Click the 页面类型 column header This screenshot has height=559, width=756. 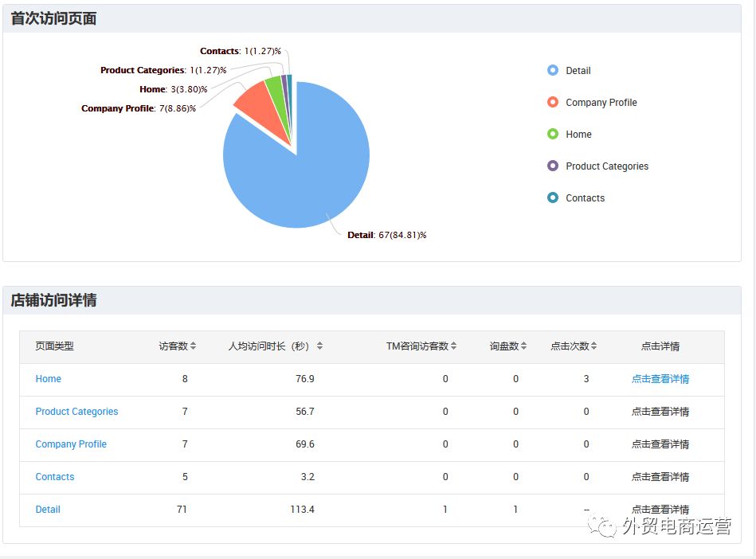[x=54, y=346]
